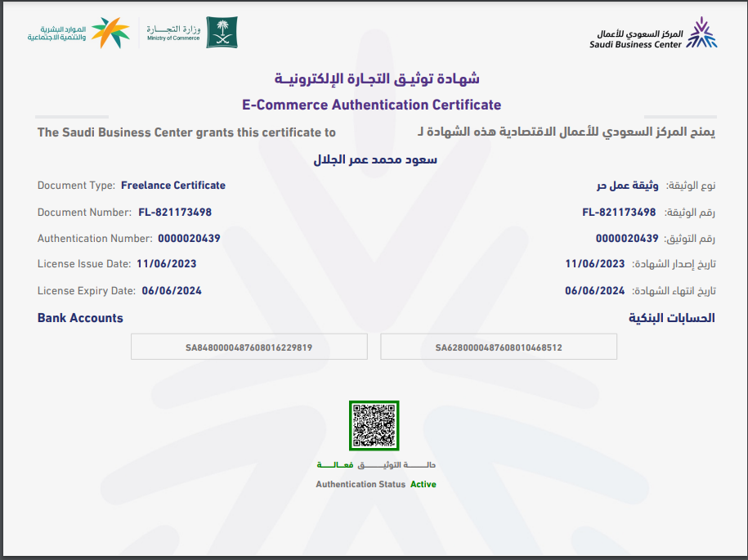Viewport: 748px width, 560px height.
Task: Click the English License Issue Date value
Action: (x=167, y=264)
